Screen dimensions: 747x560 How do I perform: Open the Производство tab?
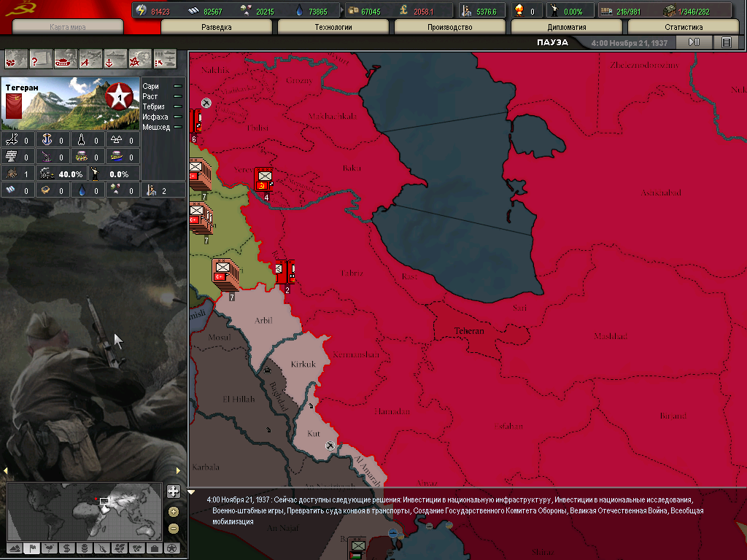tap(449, 27)
